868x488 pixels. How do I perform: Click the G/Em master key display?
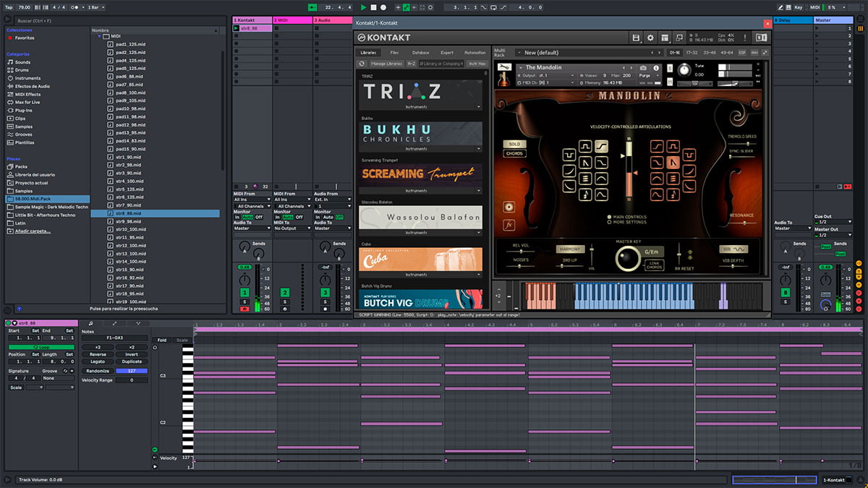click(x=652, y=252)
